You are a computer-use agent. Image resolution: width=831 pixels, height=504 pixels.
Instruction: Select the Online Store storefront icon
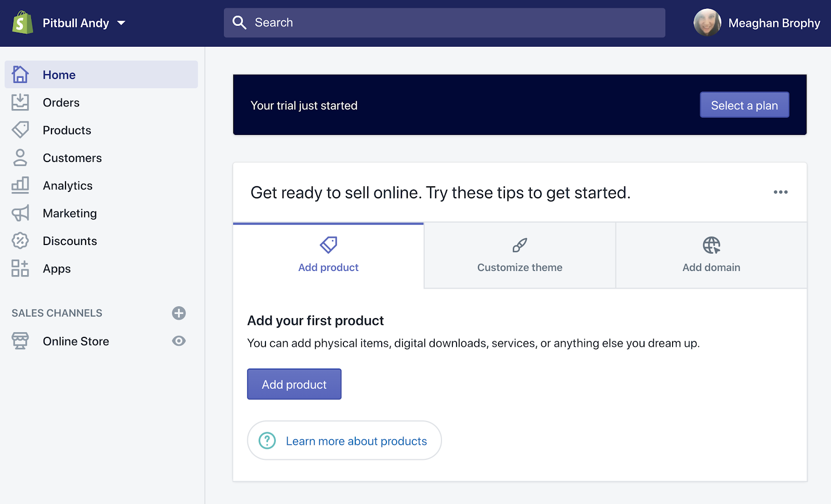(20, 341)
